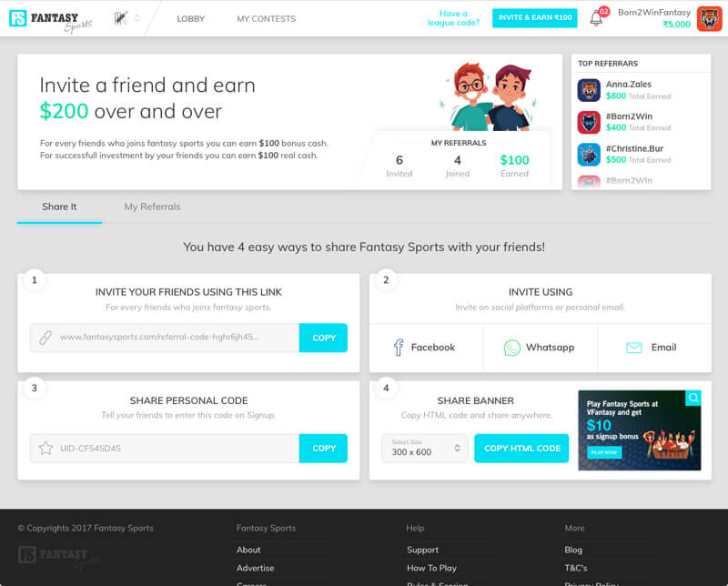Click 'Have a league code?' link
Screen dimensions: 728x586
(x=453, y=18)
